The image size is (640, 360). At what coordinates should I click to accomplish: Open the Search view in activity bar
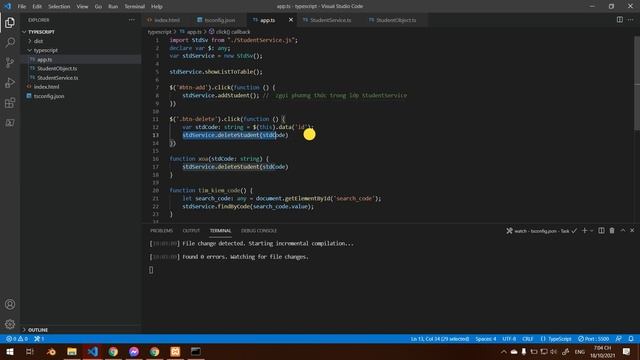pyautogui.click(x=10, y=42)
